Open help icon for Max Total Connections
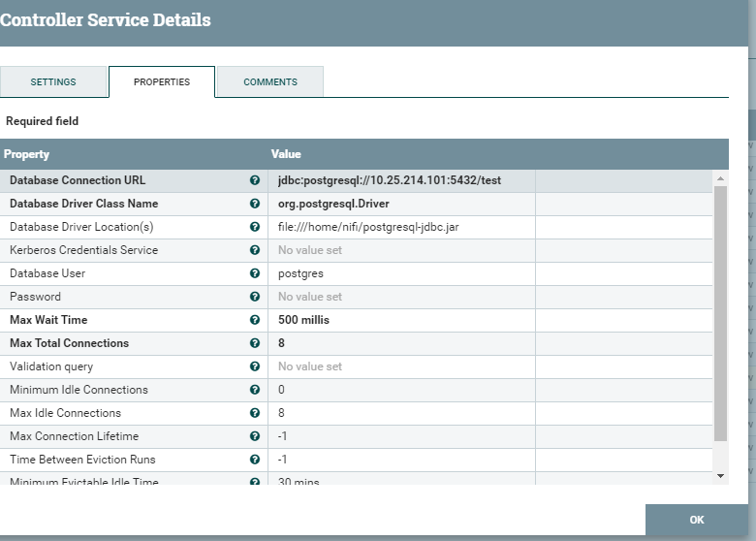756x541 pixels. click(255, 343)
